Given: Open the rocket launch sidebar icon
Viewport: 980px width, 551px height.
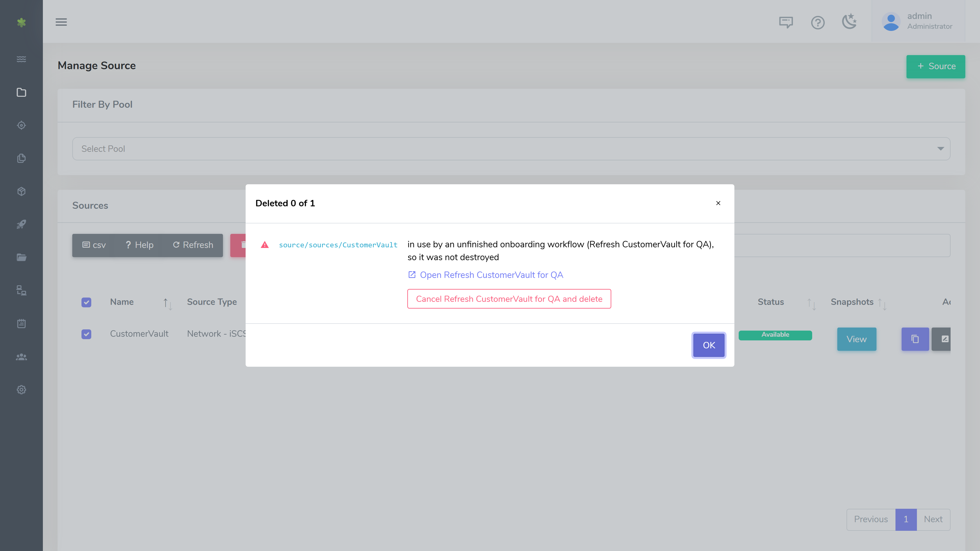Looking at the screenshot, I should 21,224.
